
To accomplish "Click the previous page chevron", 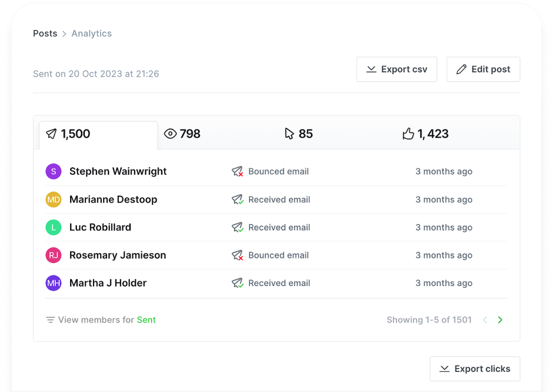I will (485, 320).
